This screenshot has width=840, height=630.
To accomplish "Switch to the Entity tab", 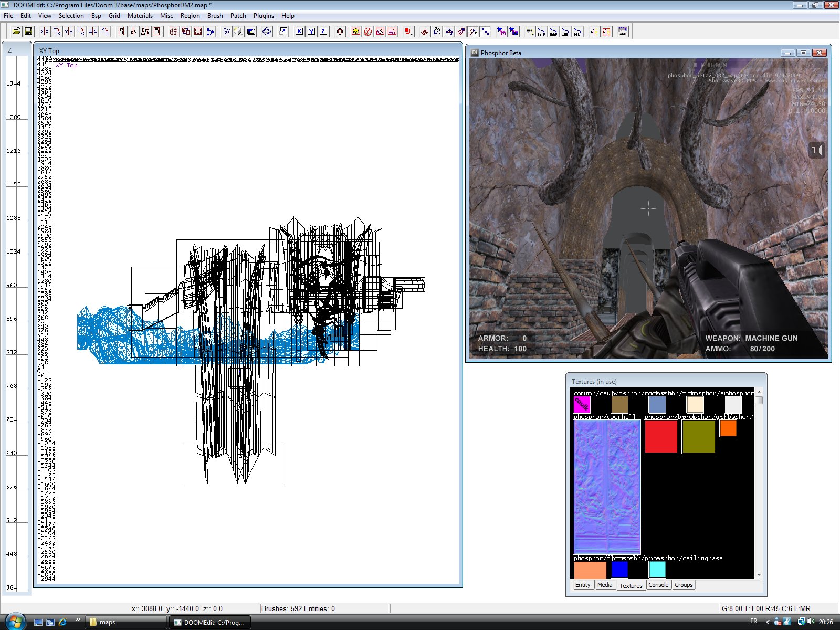I will click(x=583, y=585).
